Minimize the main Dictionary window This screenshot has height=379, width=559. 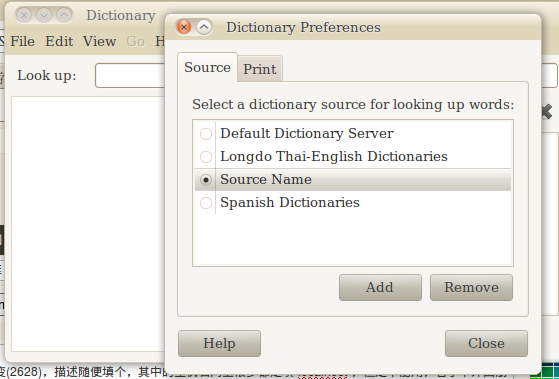44,15
